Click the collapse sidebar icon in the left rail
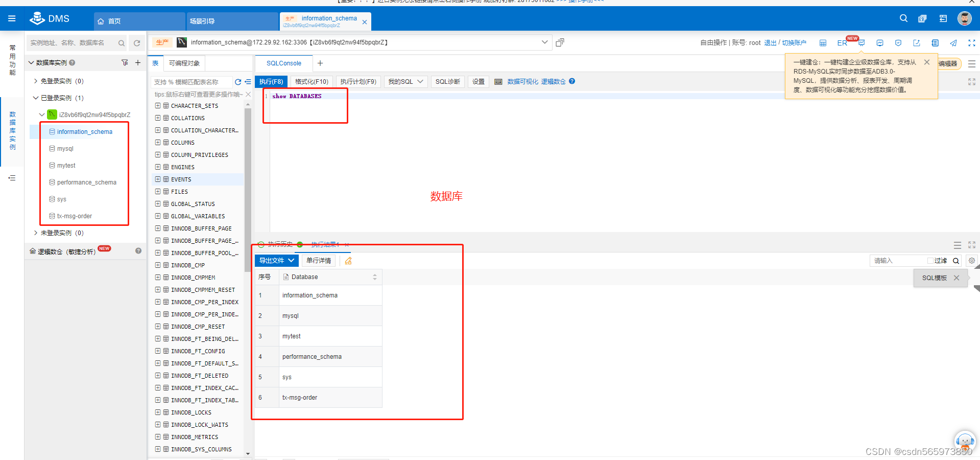 tap(12, 178)
